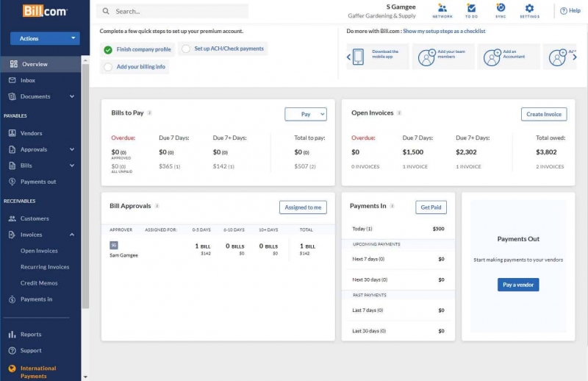
Task: Click the Overview dashboard icon
Action: [14, 64]
